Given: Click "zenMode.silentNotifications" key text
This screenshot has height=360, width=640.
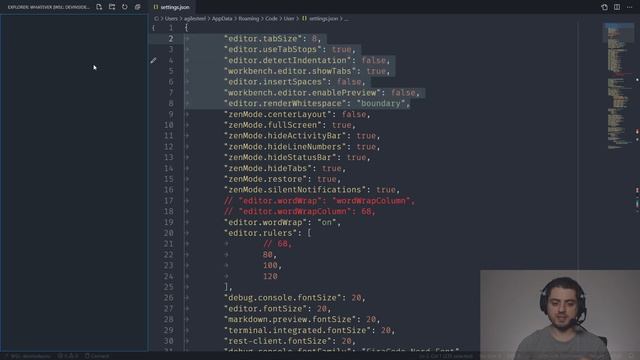Looking at the screenshot, I should [295, 190].
